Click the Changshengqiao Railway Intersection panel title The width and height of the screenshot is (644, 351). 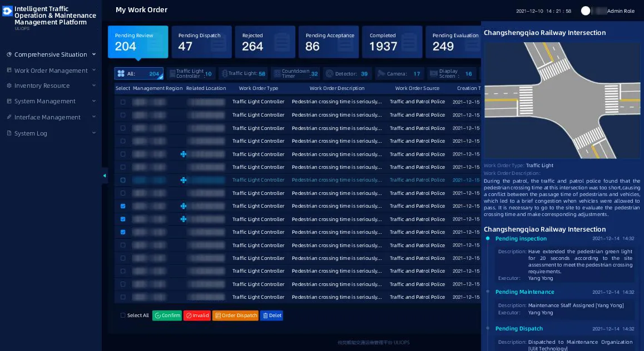(544, 33)
